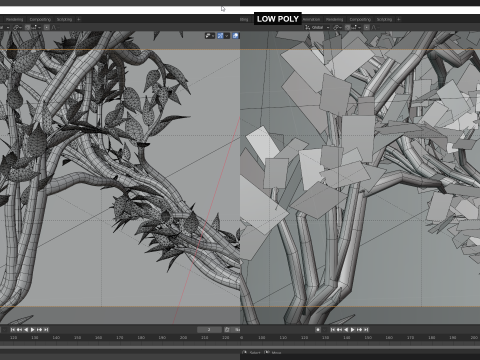Jump to previous keyframe in left timeline
The height and width of the screenshot is (360, 480).
pos(19,330)
